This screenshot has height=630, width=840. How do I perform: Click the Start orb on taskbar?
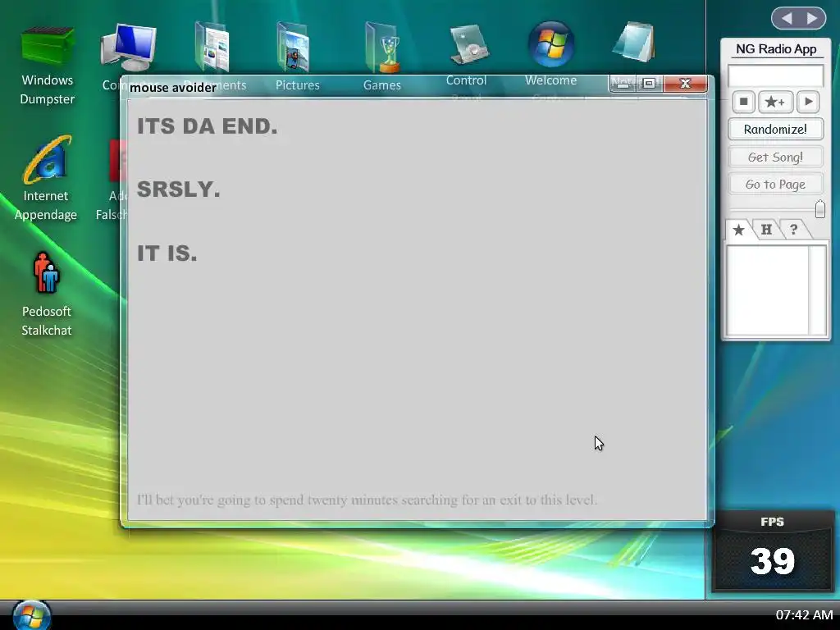click(x=32, y=615)
